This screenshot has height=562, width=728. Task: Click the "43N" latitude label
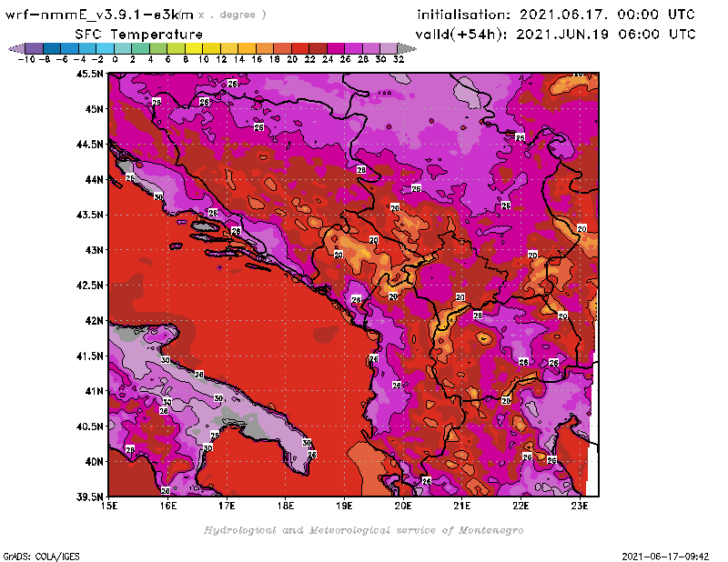94,250
